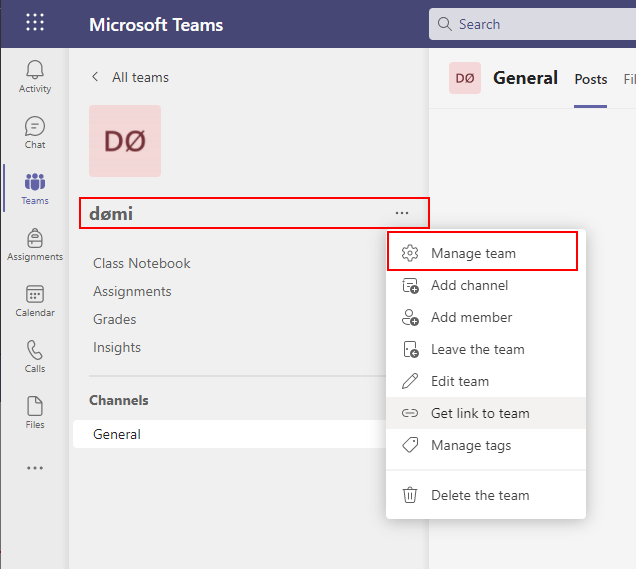Image resolution: width=636 pixels, height=569 pixels.
Task: Click the Microsoft Teams title
Action: [x=156, y=25]
